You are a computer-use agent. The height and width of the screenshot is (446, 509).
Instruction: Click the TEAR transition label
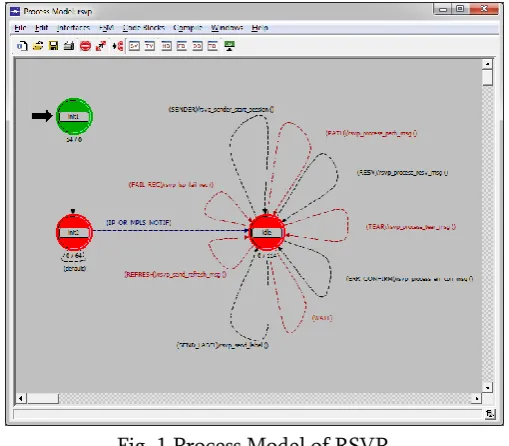[x=411, y=227]
